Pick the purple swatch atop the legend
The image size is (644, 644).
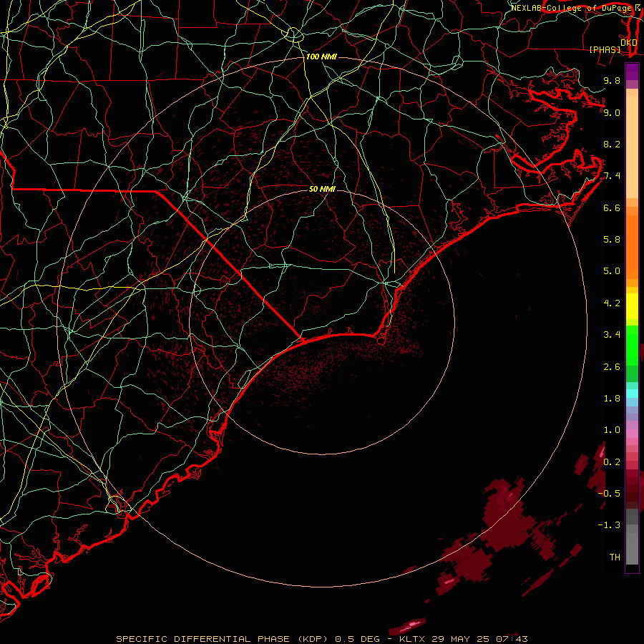point(632,72)
